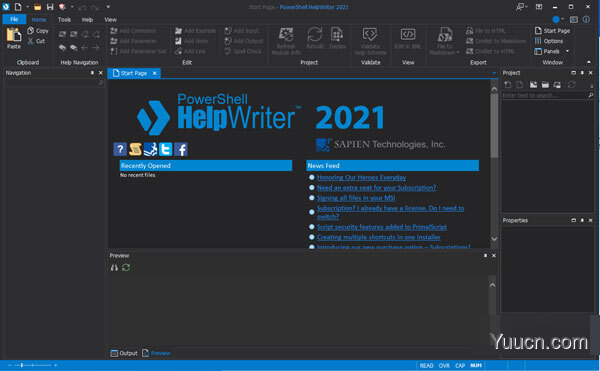This screenshot has width=600, height=371.
Task: Open the Tools ribbon tab
Action: point(64,20)
